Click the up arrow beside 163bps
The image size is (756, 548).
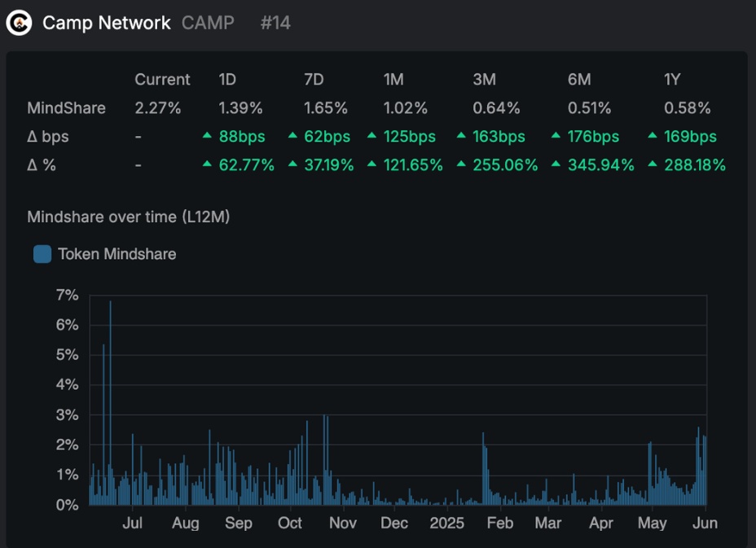pos(461,135)
